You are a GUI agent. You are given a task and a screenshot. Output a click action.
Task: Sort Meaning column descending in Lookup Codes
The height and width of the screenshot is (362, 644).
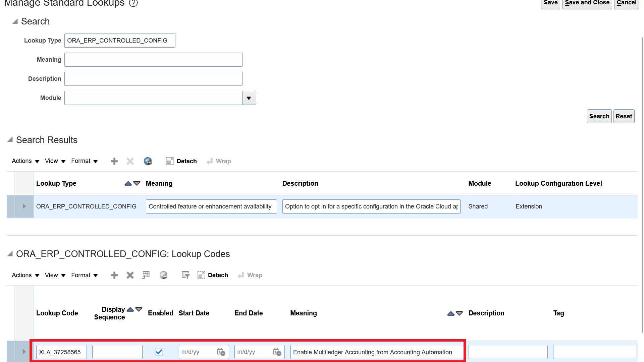coord(460,313)
